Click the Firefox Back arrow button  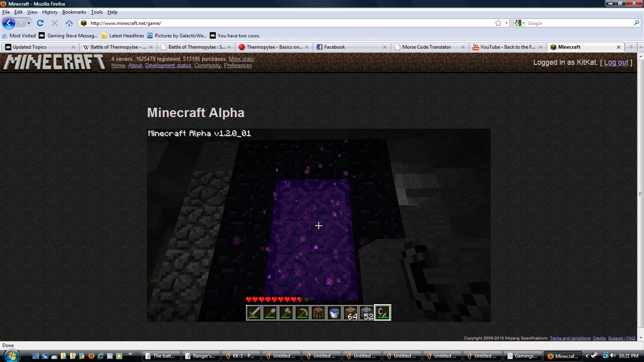pyautogui.click(x=9, y=23)
